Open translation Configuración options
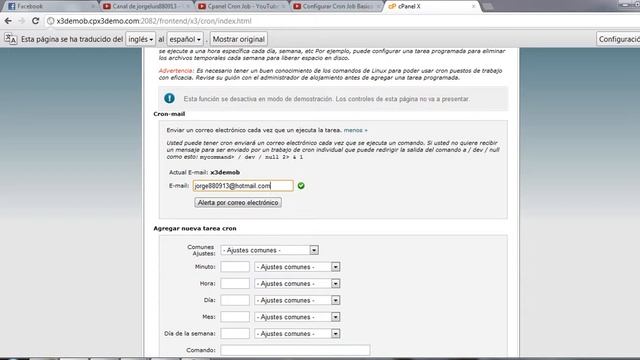The height and width of the screenshot is (360, 640). click(618, 39)
